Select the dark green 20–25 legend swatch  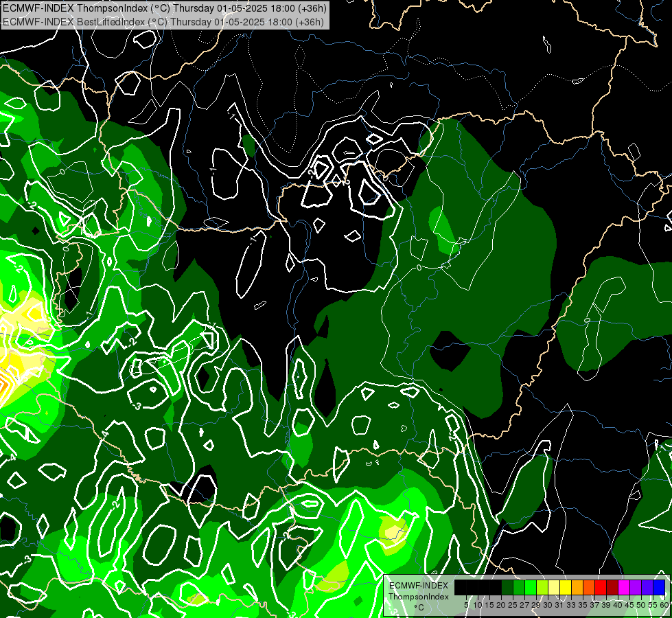[507, 587]
